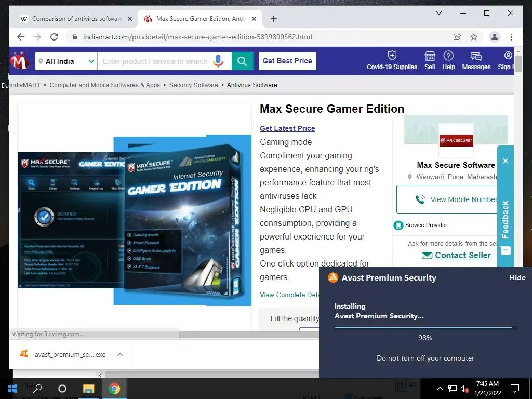Click the share page icon in address bar

tap(457, 37)
